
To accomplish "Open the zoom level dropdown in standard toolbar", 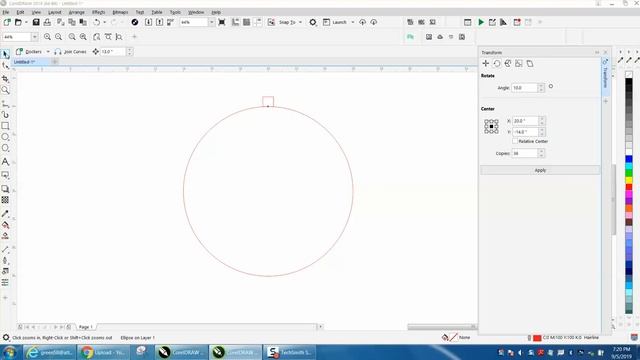I will tap(211, 22).
